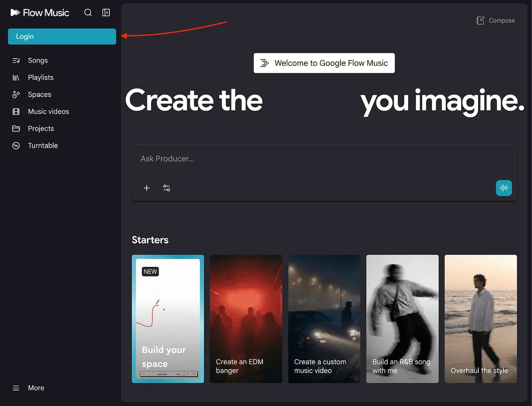
Task: Choose the Create an EDM banger starter
Action: click(x=246, y=319)
